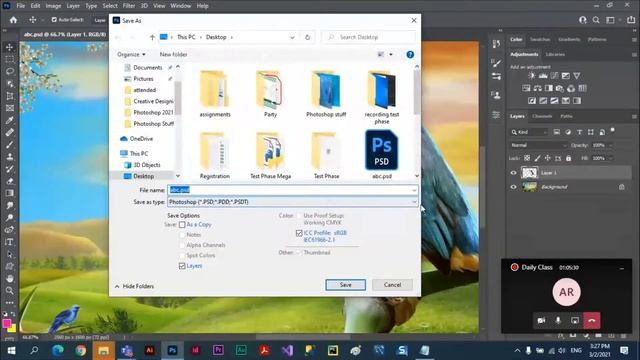Open the Opacity value dropdown
Image resolution: width=640 pixels, height=360 pixels.
(611, 145)
